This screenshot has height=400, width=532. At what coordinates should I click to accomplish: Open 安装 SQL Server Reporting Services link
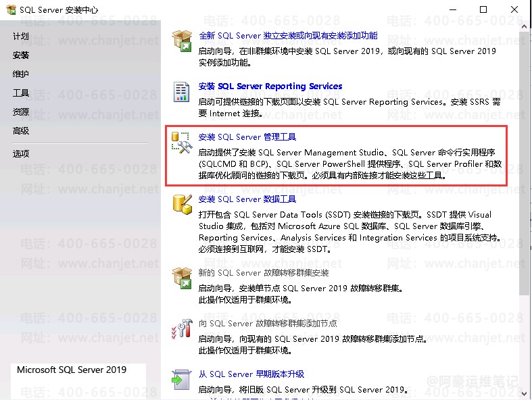point(270,86)
